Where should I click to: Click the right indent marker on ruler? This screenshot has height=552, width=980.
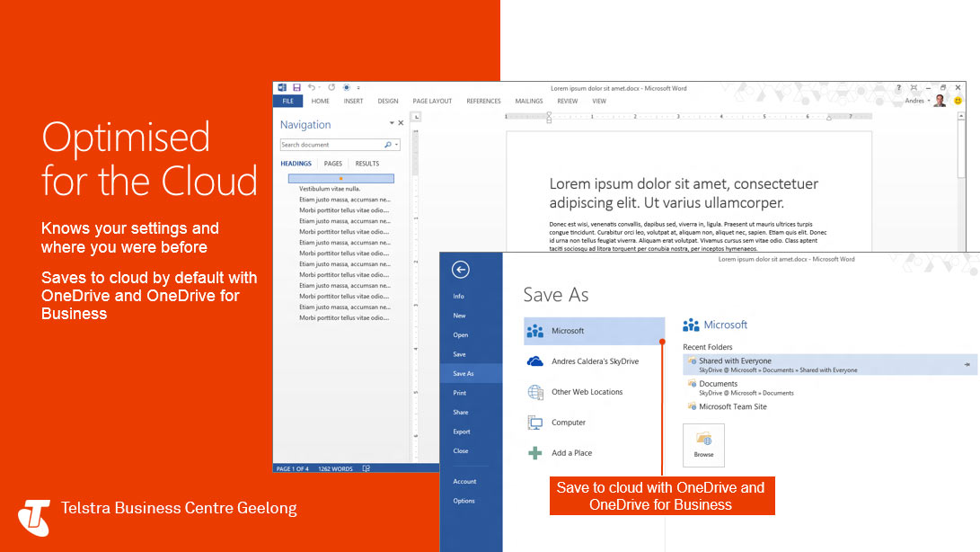(829, 118)
